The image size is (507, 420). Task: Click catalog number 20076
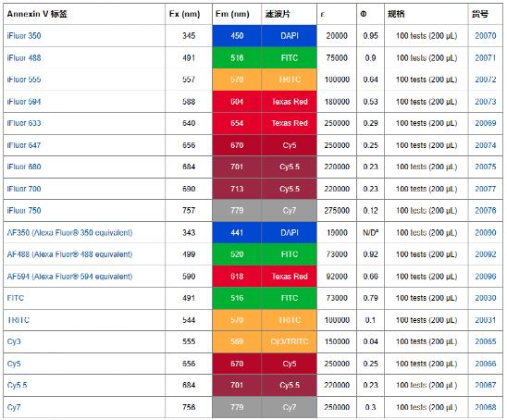(486, 211)
